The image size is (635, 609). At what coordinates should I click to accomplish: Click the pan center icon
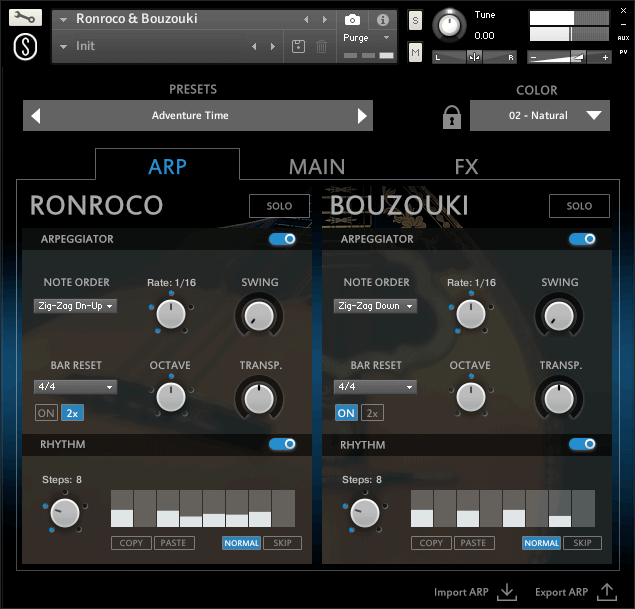point(474,57)
